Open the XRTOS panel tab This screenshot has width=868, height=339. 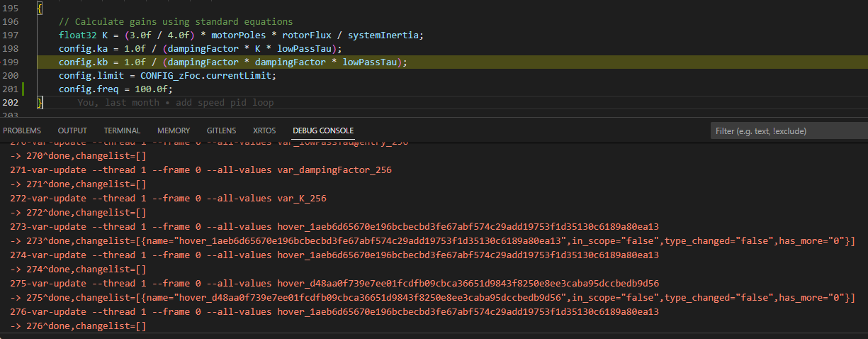click(x=264, y=130)
